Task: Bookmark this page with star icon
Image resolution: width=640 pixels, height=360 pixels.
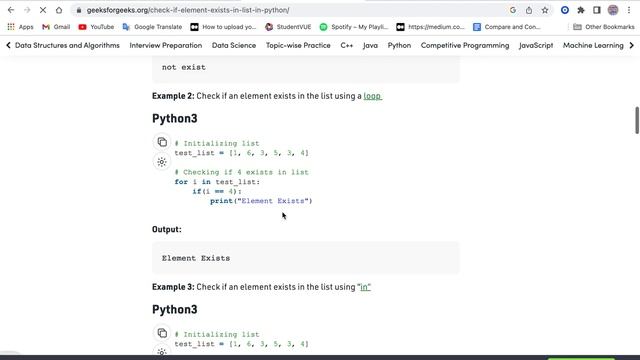Action: tap(545, 10)
